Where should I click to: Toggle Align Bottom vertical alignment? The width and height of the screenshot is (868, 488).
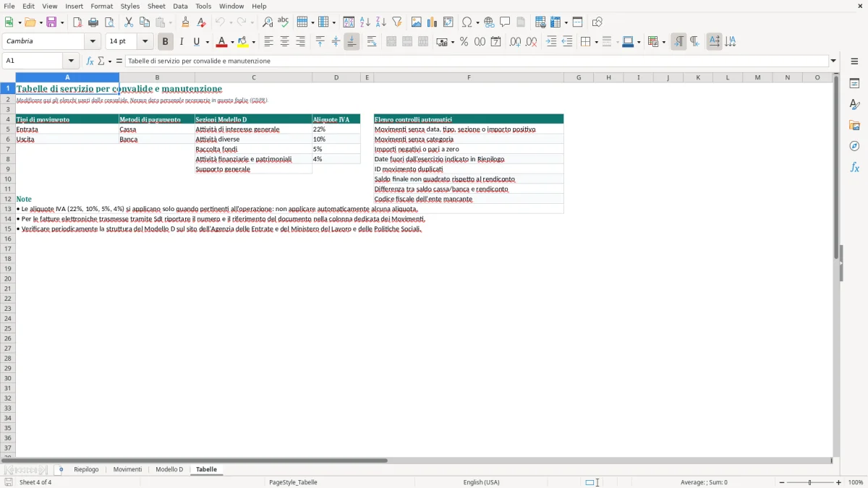(352, 42)
